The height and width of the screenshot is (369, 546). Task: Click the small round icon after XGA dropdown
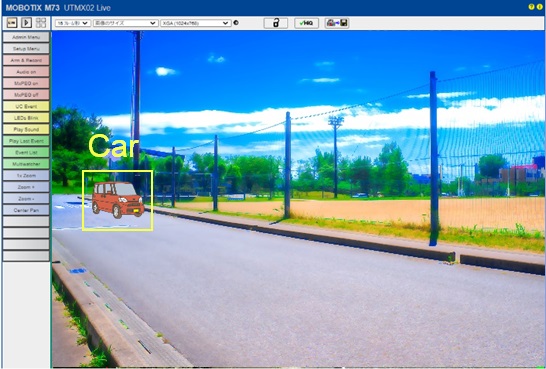click(236, 23)
